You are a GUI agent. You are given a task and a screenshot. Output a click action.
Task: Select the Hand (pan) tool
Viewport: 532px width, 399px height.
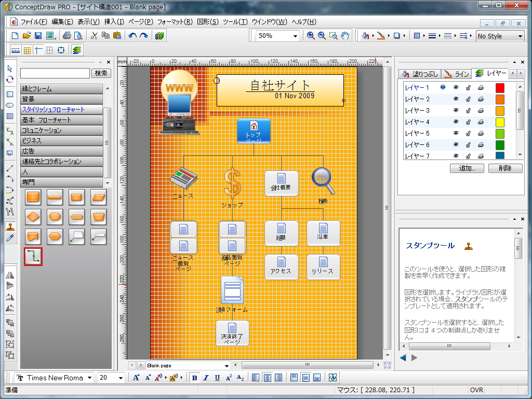[x=345, y=35]
